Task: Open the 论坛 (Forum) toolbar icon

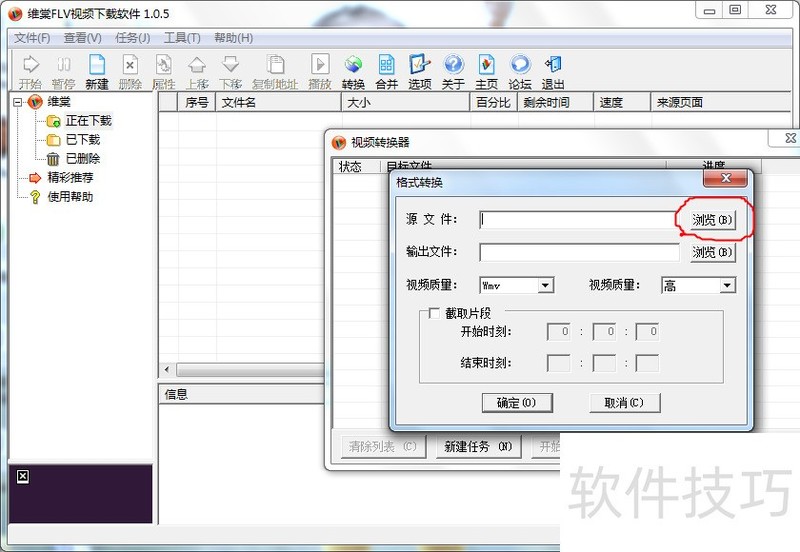Action: (x=520, y=71)
